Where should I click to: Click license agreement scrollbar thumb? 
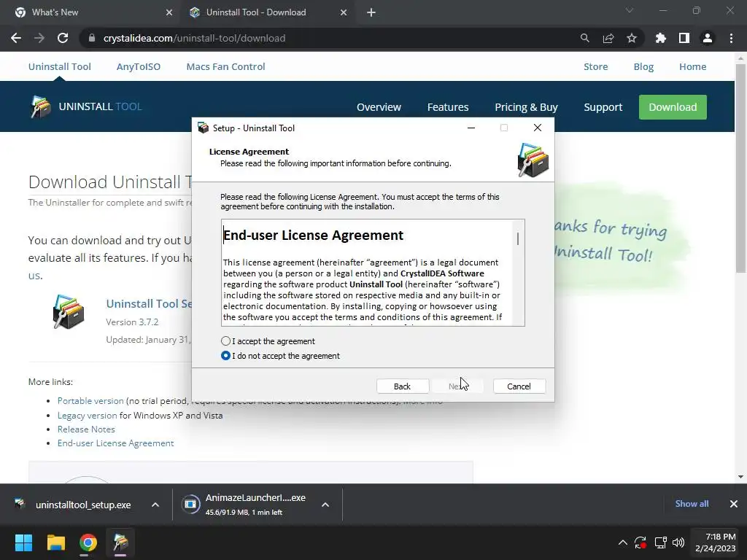tap(518, 238)
